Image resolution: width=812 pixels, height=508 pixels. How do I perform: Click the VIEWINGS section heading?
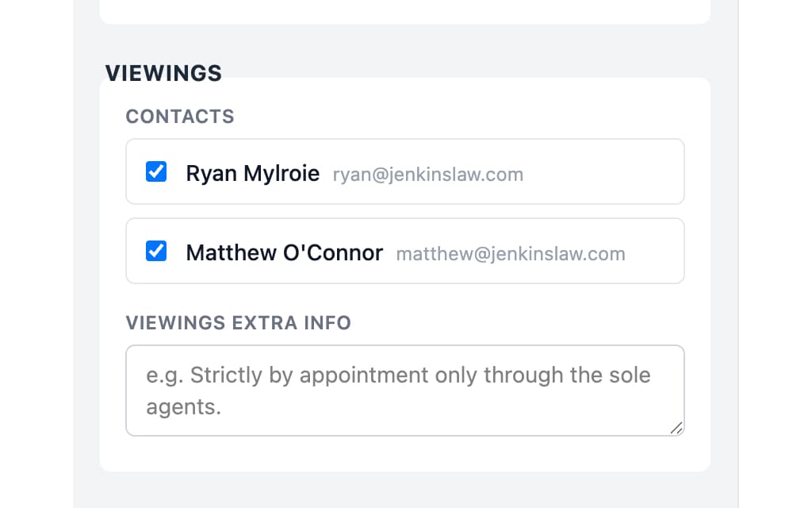click(163, 73)
